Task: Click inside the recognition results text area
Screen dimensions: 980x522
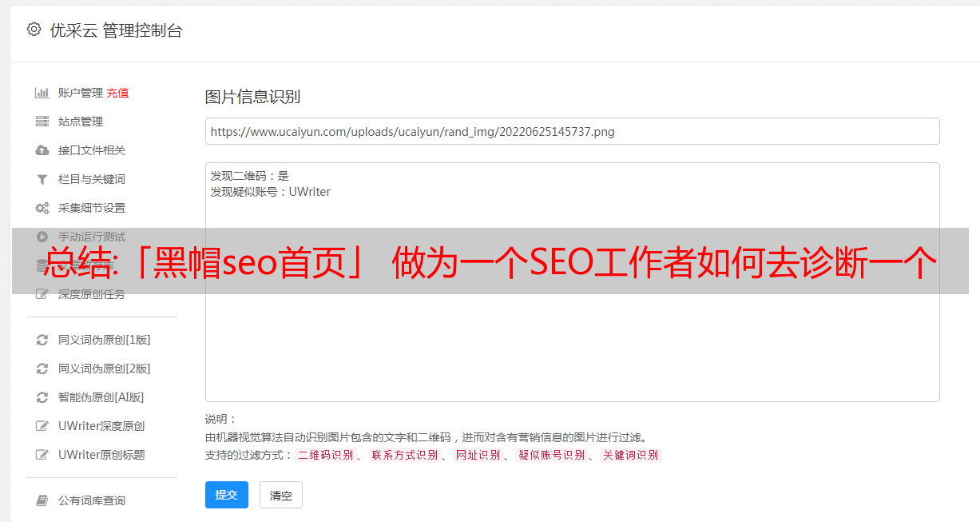Action: coord(572,336)
